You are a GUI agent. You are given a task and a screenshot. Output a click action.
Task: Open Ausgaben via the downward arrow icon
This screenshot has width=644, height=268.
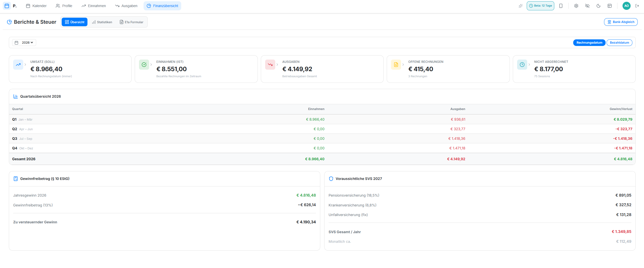pyautogui.click(x=117, y=6)
